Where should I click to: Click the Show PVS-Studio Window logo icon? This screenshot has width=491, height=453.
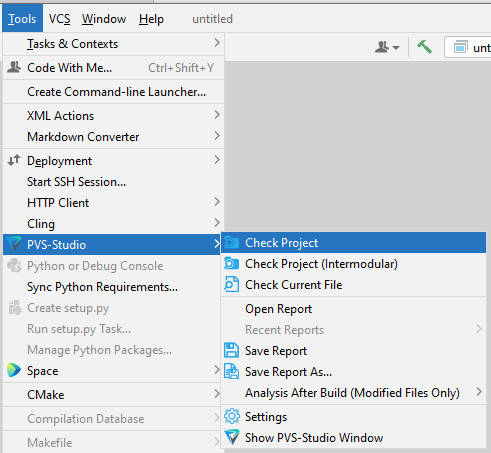tap(232, 437)
